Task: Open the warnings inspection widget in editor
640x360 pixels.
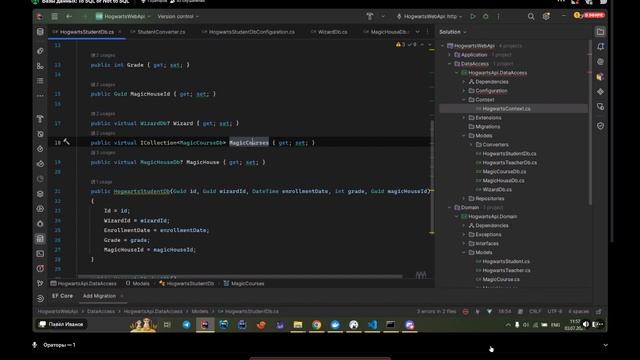Action: tap(407, 44)
